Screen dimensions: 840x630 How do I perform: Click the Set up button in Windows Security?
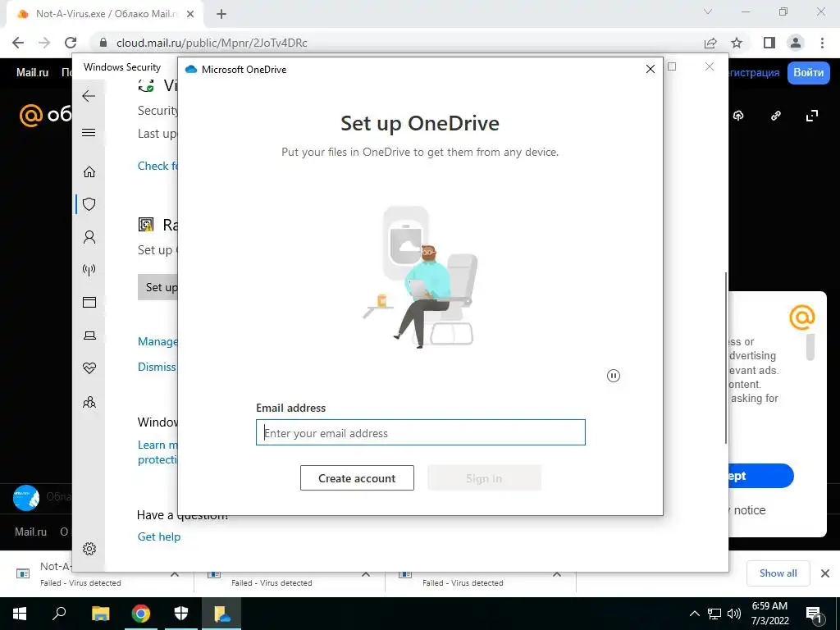point(158,287)
